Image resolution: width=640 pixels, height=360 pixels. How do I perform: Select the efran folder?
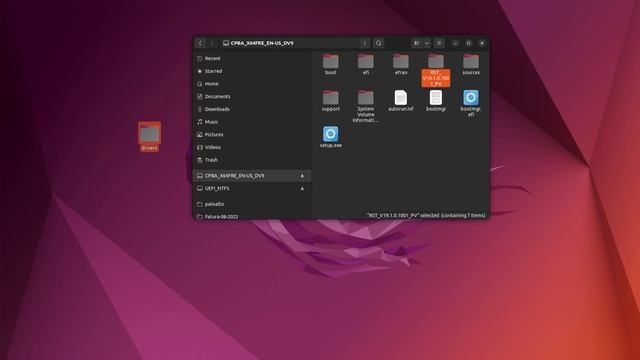pos(401,64)
